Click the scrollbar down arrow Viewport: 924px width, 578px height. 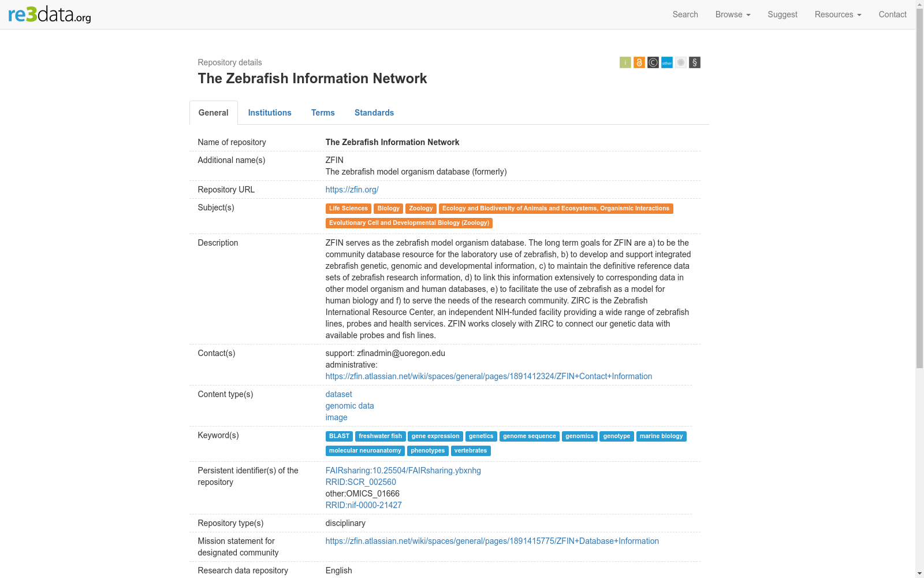click(x=919, y=573)
